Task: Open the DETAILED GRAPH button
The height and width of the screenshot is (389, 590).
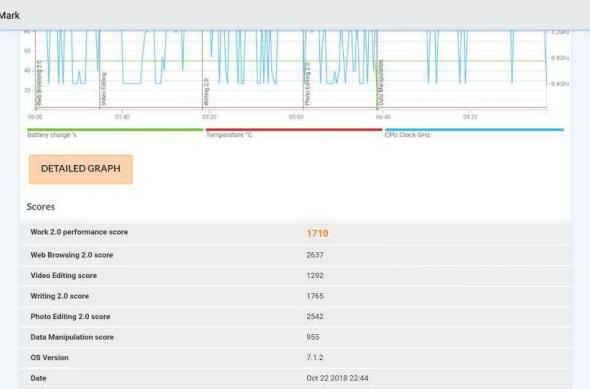Action: pyautogui.click(x=81, y=169)
